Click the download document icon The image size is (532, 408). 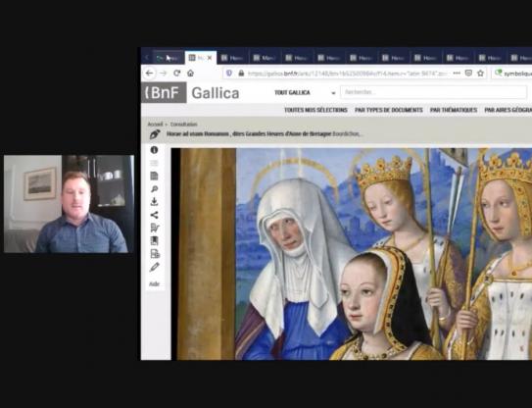click(x=154, y=202)
